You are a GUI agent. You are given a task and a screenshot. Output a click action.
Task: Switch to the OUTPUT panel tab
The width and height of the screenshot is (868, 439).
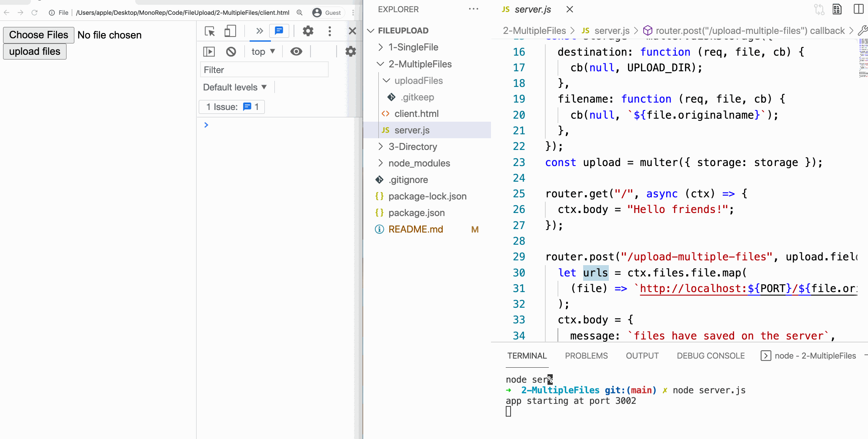click(x=642, y=356)
